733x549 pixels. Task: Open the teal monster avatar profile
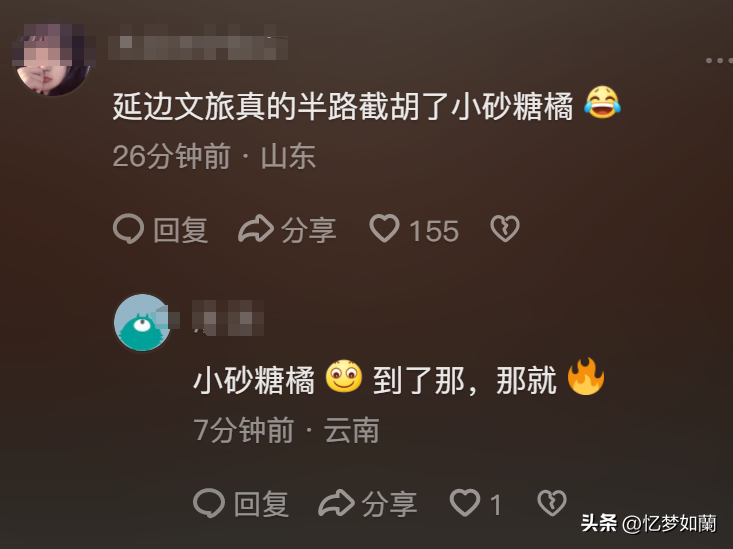[143, 323]
